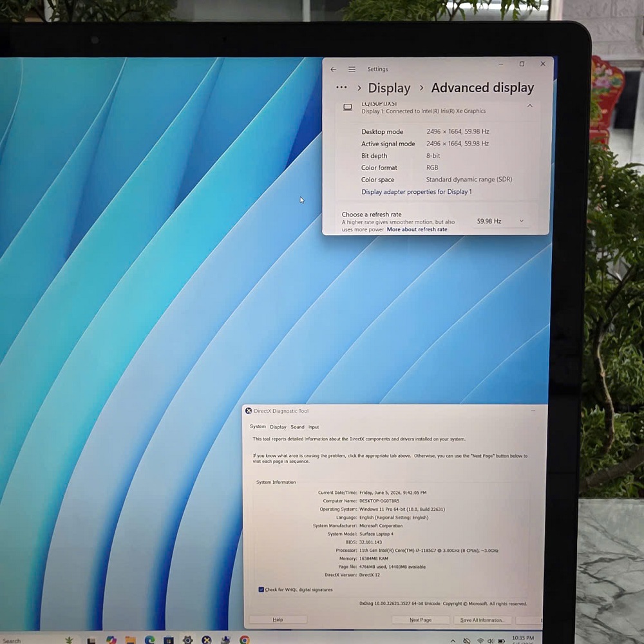Click the plant icon in search box
Viewport: 644px width, 644px height.
click(69, 640)
